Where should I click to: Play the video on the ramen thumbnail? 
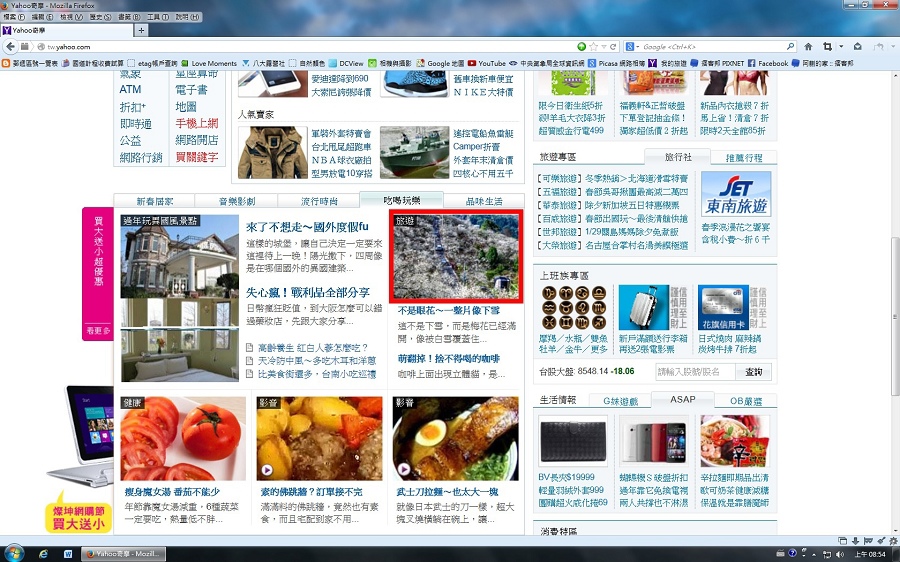click(404, 470)
